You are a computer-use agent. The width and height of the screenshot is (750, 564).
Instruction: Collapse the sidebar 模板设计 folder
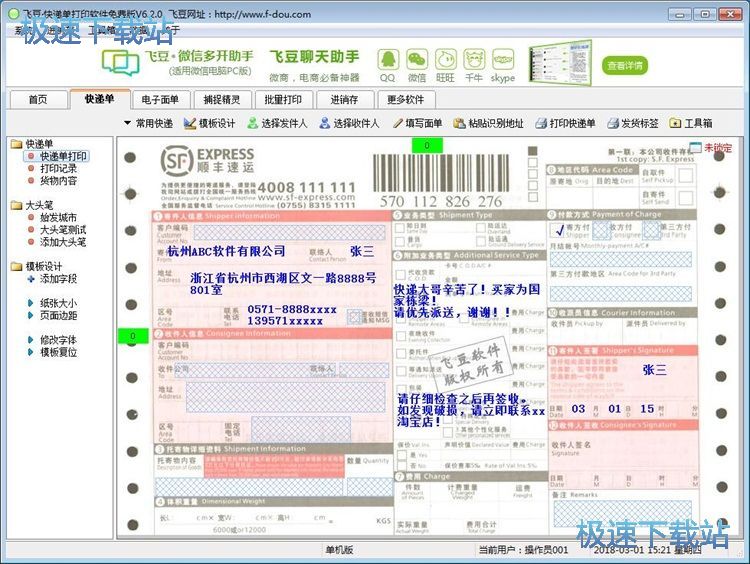[37, 266]
